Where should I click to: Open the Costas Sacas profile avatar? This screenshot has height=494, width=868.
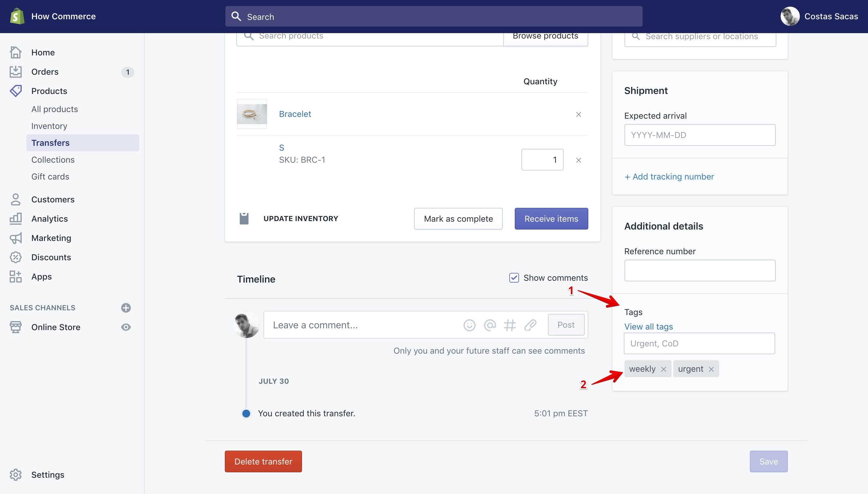tap(790, 16)
